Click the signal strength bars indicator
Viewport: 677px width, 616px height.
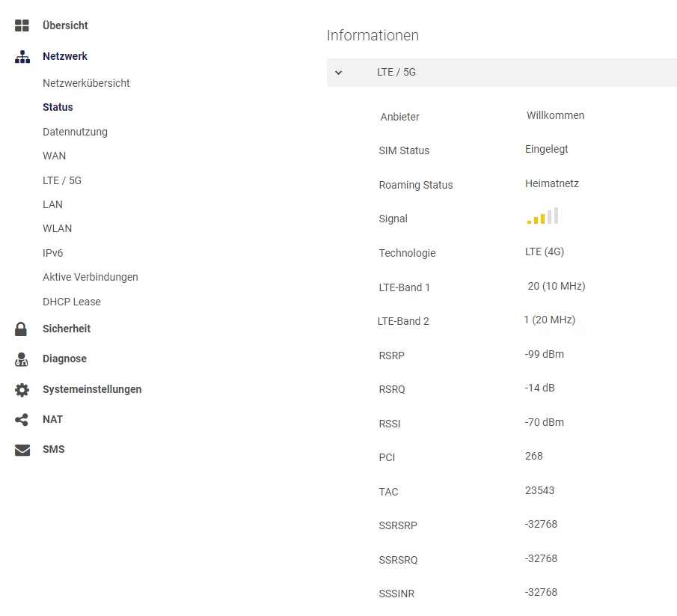click(542, 217)
